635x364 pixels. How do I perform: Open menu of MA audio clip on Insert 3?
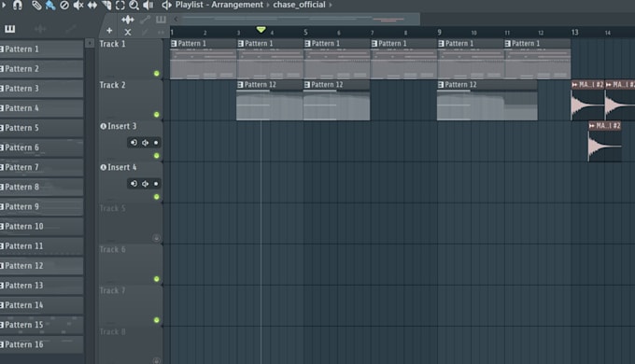pos(592,126)
